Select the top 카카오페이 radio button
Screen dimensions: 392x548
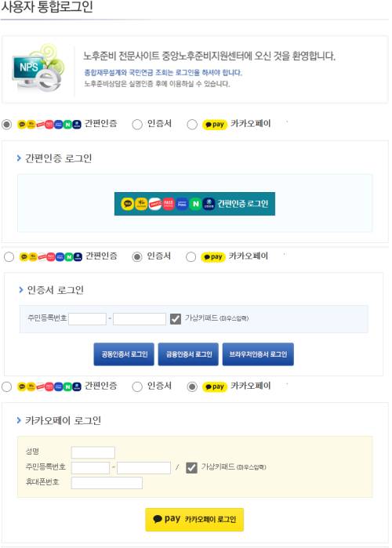click(x=192, y=125)
